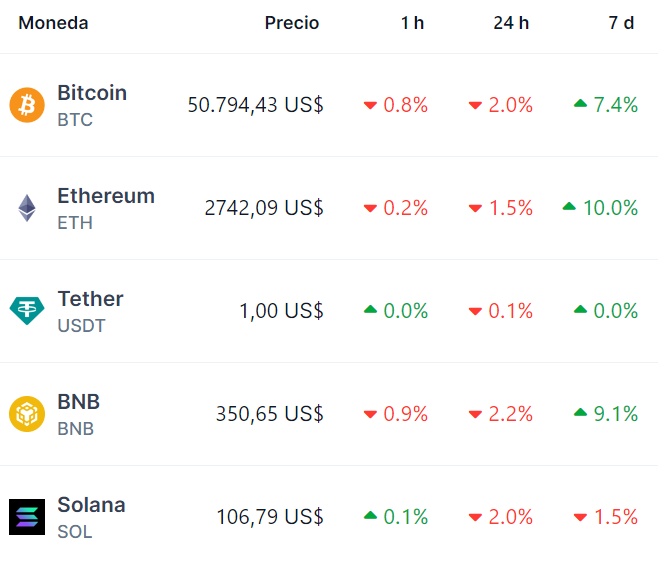Sort table by the Moneda column header
Screen dimensions: 666x561
pyautogui.click(x=53, y=23)
